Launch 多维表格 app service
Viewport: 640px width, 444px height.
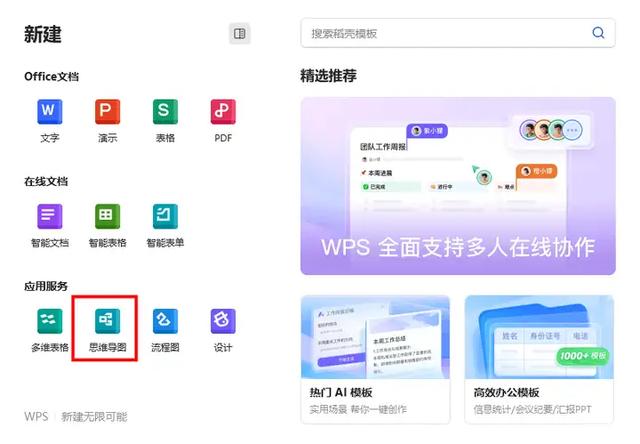50,330
